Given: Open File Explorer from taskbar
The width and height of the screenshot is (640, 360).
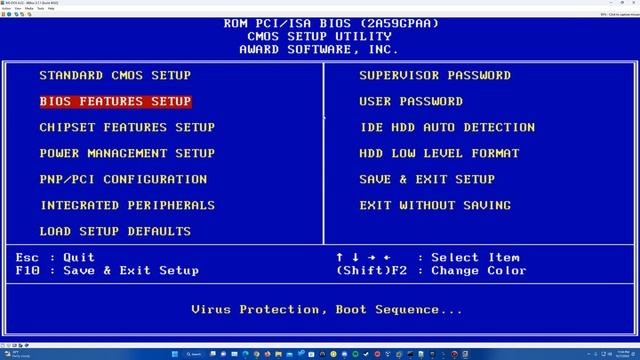Looking at the screenshot, I should tap(278, 354).
